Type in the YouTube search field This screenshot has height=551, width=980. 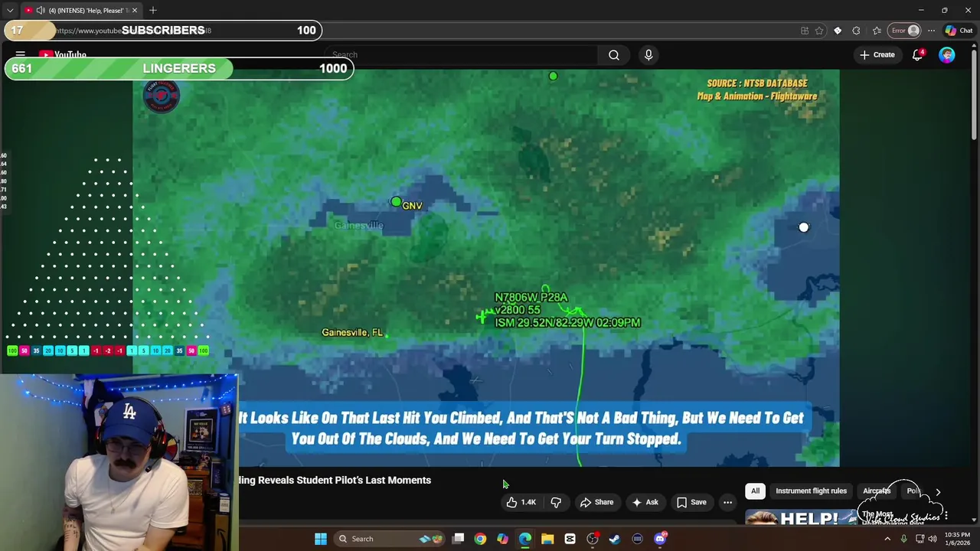462,55
